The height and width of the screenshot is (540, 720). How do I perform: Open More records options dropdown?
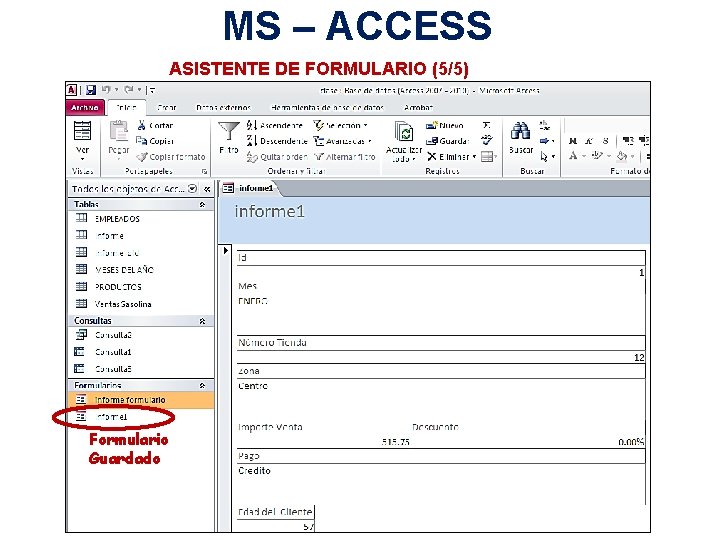pos(489,157)
